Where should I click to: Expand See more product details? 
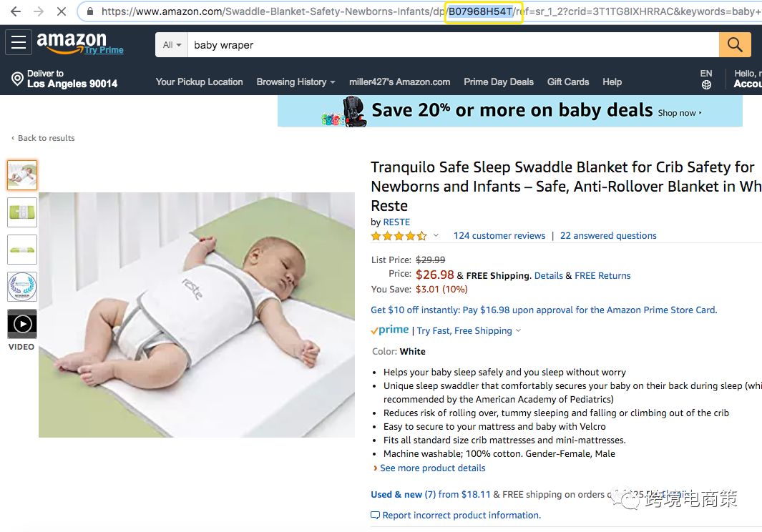click(x=432, y=468)
